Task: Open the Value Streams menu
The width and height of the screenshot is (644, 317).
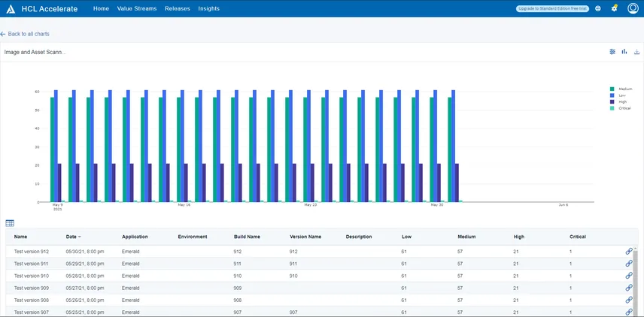Action: (x=137, y=8)
